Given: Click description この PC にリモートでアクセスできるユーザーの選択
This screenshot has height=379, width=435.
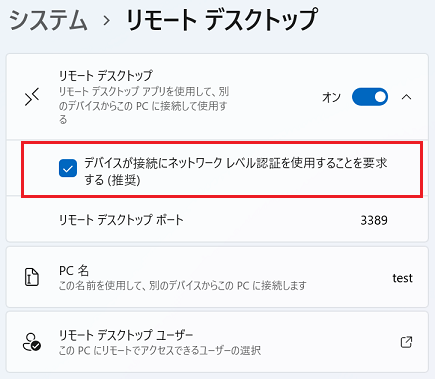Looking at the screenshot, I should pos(160,351).
